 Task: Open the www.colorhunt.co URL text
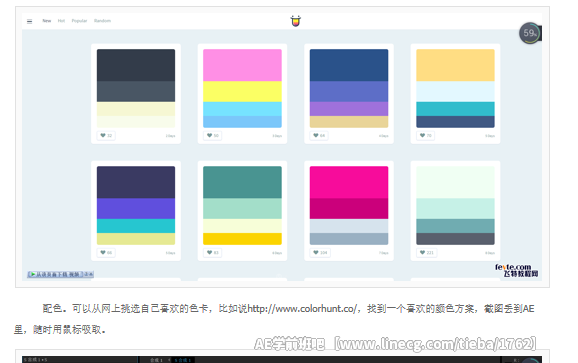point(302,308)
